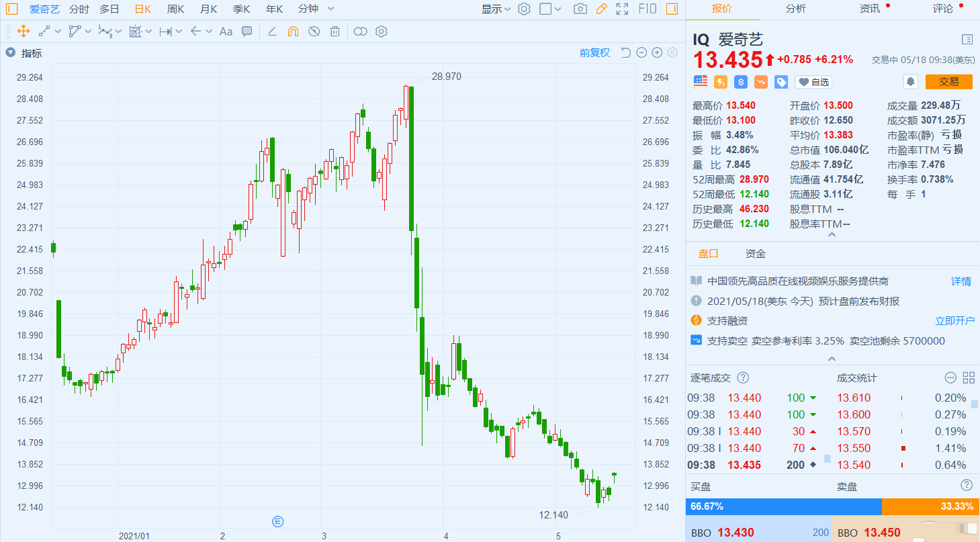Click the overlapping circles compare icon
Viewport: 980px width, 542px height.
click(361, 31)
